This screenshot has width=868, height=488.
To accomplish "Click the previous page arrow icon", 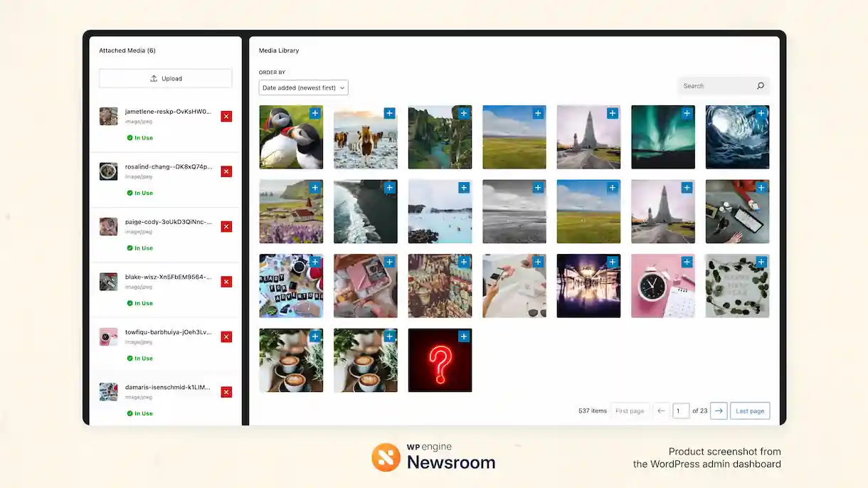I will point(660,410).
